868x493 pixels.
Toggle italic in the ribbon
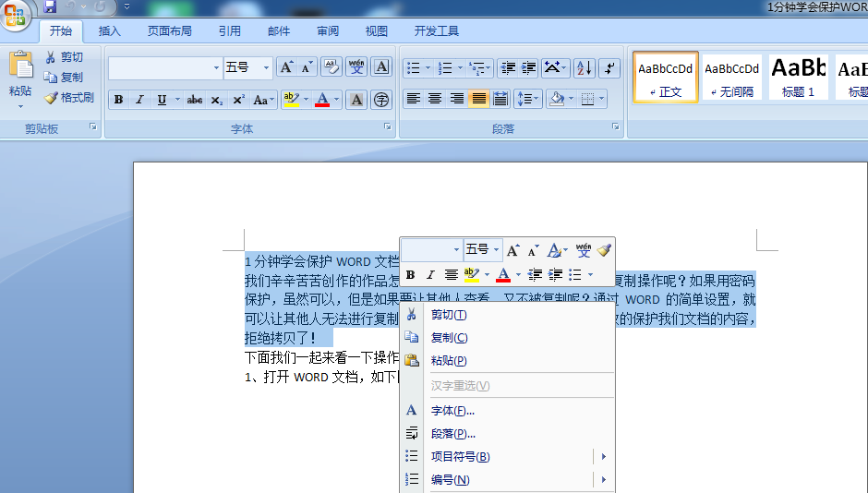(139, 100)
